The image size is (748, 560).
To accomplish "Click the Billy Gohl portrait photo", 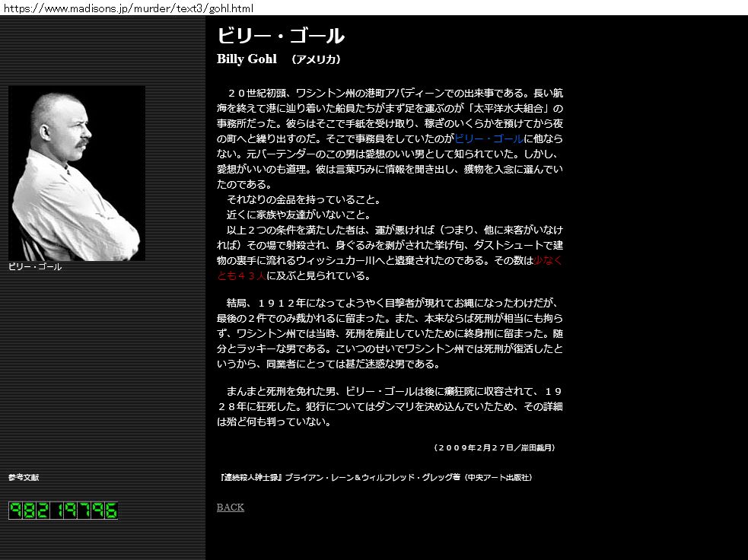I will 76,173.
